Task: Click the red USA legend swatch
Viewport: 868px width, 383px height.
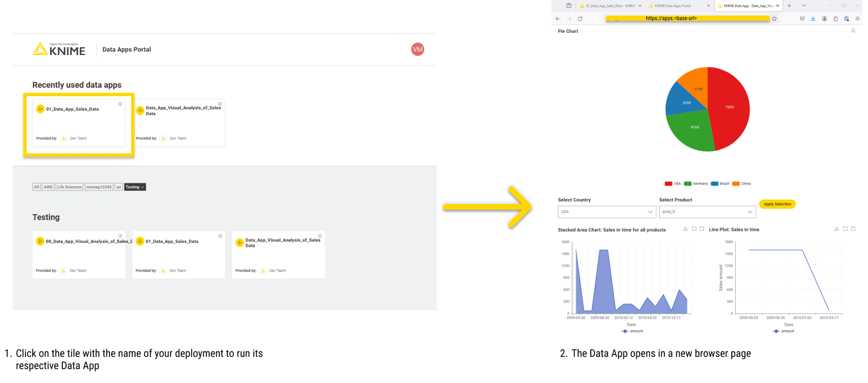Action: (669, 183)
